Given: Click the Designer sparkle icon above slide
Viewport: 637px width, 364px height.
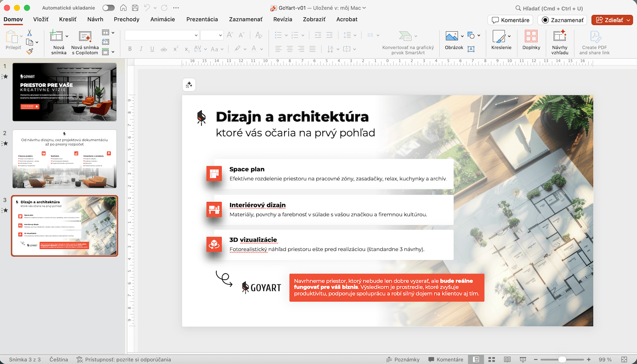Looking at the screenshot, I should (189, 85).
